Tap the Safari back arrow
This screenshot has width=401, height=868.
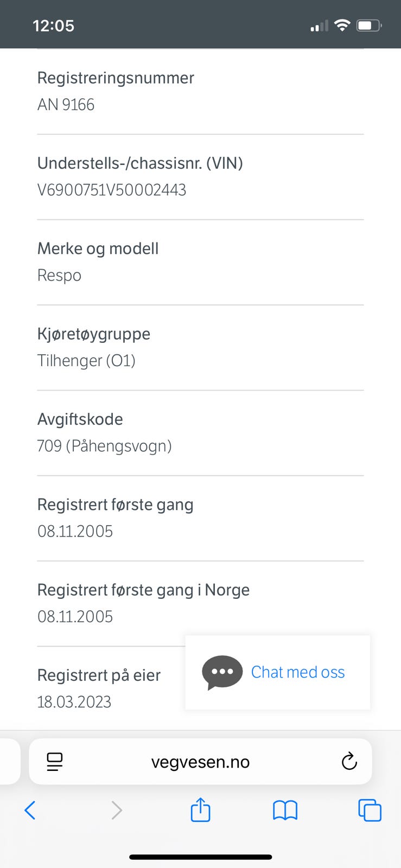coord(30,810)
